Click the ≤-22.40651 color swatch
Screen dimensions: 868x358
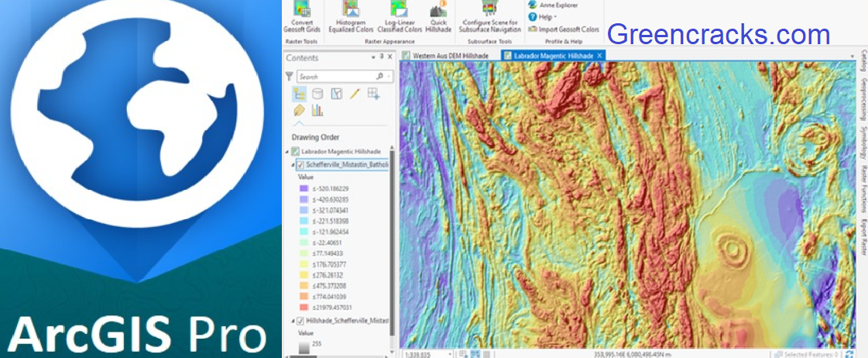pos(302,243)
